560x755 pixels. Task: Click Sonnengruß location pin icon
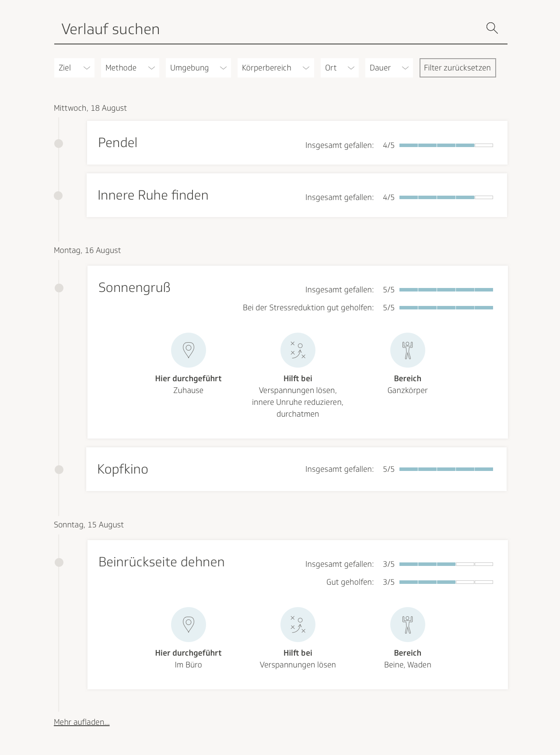(189, 350)
